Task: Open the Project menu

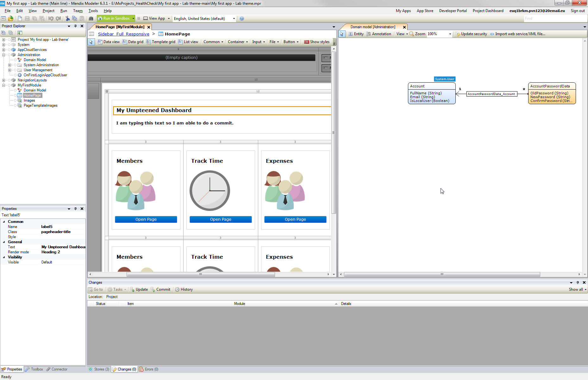Action: coord(48,11)
